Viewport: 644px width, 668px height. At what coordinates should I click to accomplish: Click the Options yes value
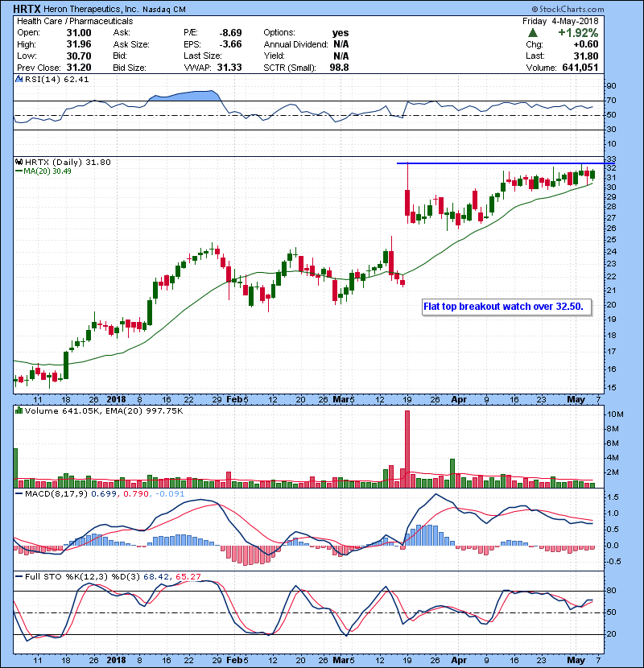click(341, 33)
